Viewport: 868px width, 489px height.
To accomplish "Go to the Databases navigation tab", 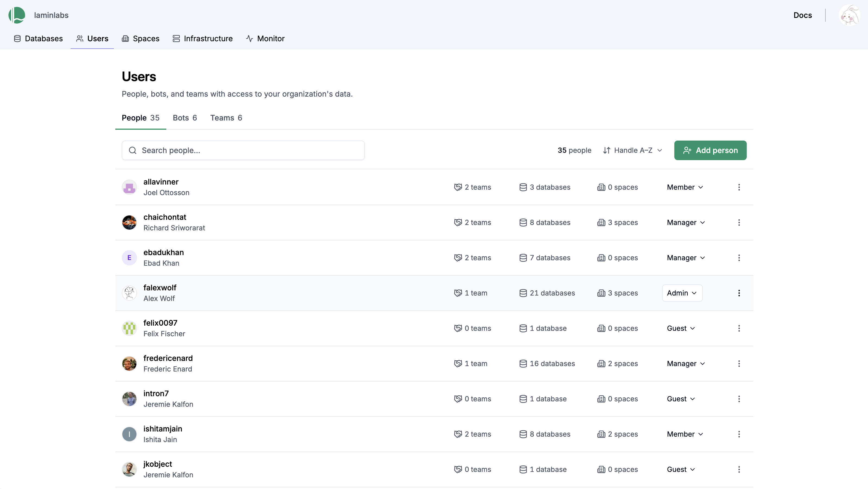I will 39,39.
